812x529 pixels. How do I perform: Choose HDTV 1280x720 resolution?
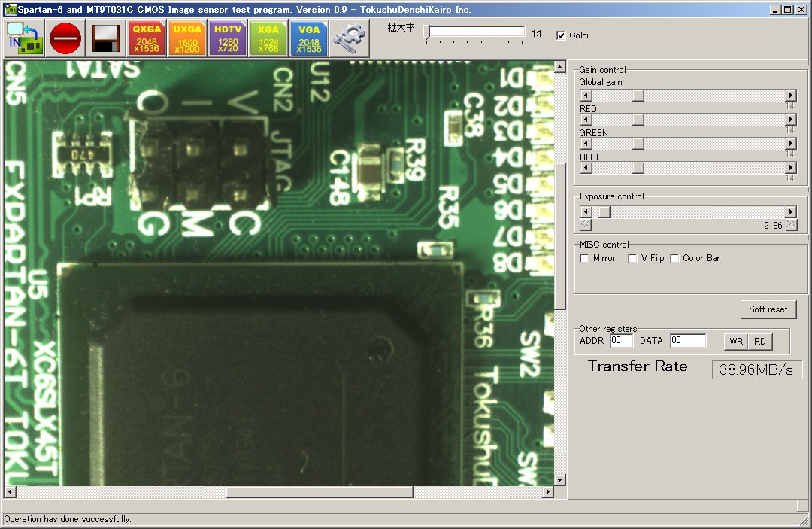[228, 38]
